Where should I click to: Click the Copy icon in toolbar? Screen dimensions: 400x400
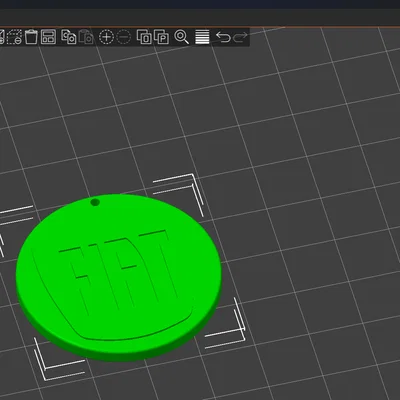click(68, 37)
